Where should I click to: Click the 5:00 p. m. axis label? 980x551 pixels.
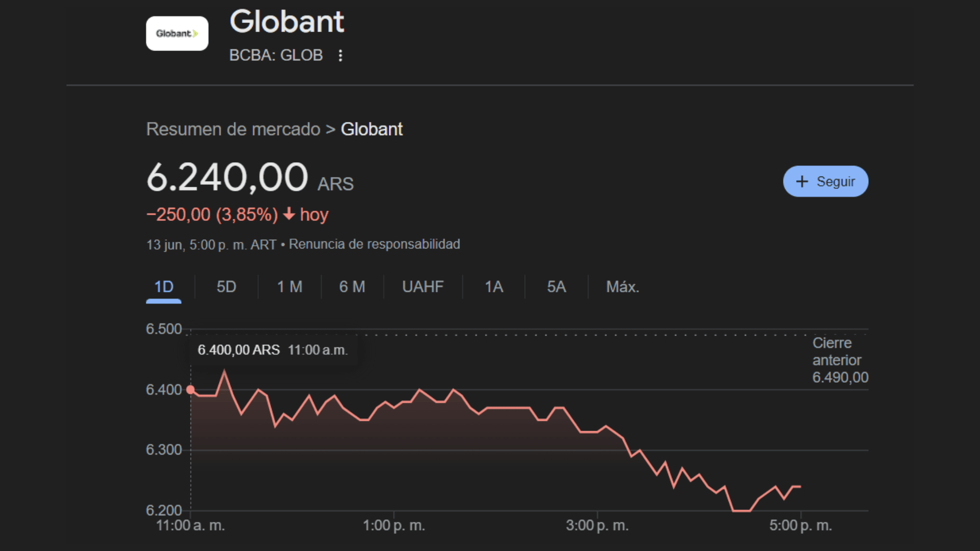point(800,525)
